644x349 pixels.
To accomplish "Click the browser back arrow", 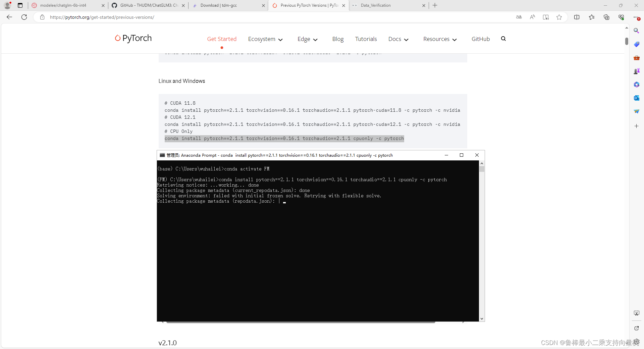I will 9,17.
